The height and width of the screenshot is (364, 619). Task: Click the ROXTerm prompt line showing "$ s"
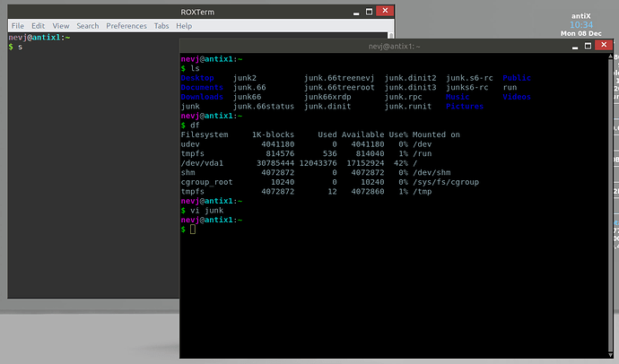point(15,47)
